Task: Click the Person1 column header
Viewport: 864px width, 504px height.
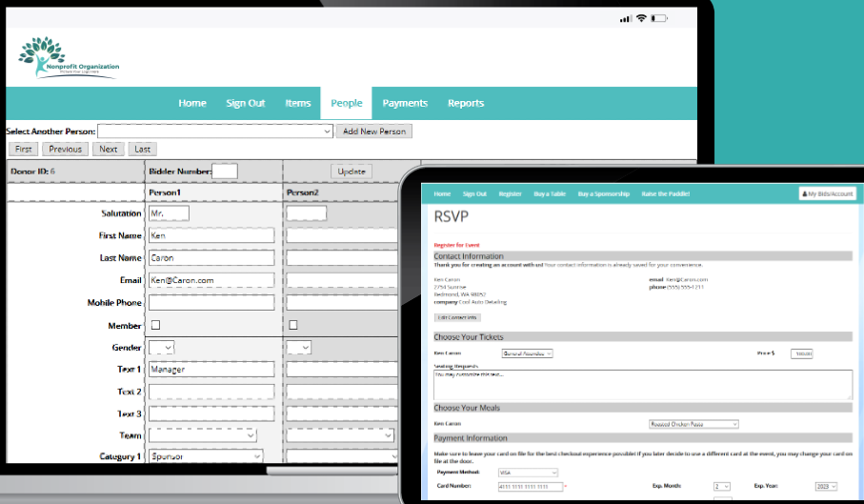Action: pos(165,192)
